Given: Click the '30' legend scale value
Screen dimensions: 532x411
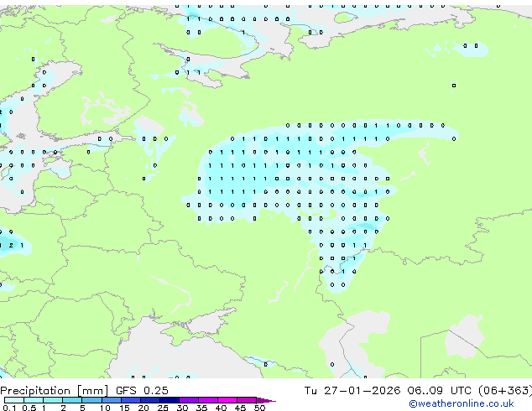Looking at the screenshot, I should point(182,408).
